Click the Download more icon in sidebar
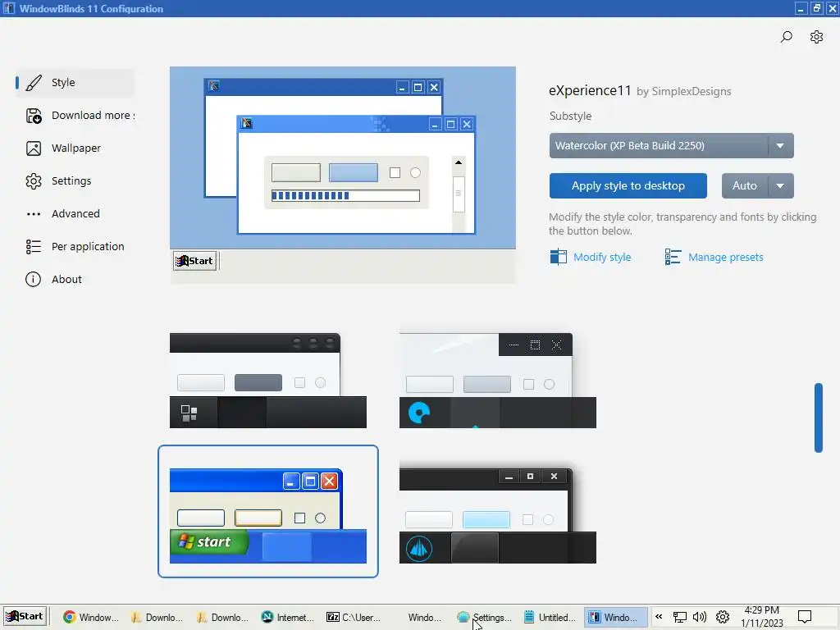Screen dimensions: 840x630 click(33, 115)
